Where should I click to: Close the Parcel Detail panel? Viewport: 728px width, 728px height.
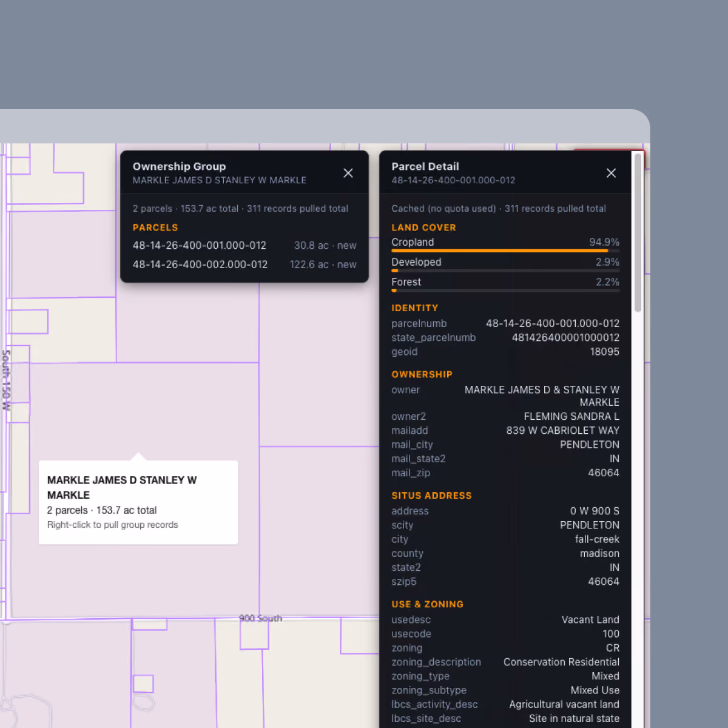pos(611,173)
